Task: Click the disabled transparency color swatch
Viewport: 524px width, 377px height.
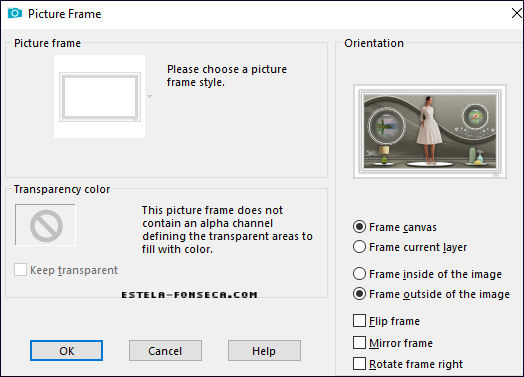Action: point(45,226)
